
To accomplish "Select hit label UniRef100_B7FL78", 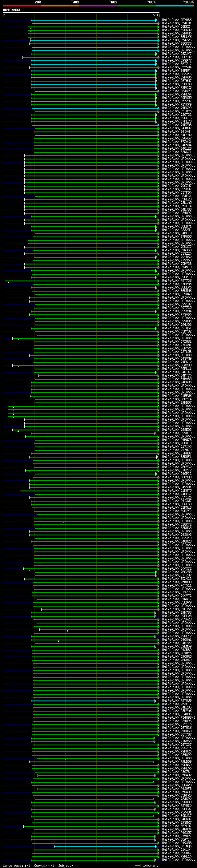I will (x=176, y=121).
